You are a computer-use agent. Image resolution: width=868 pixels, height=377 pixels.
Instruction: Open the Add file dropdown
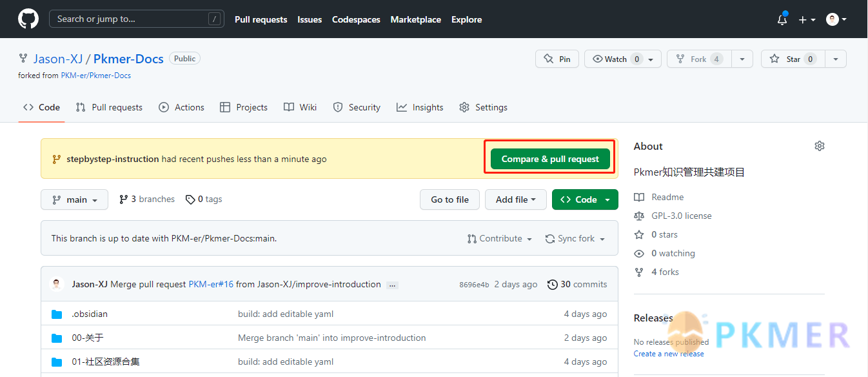tap(516, 199)
